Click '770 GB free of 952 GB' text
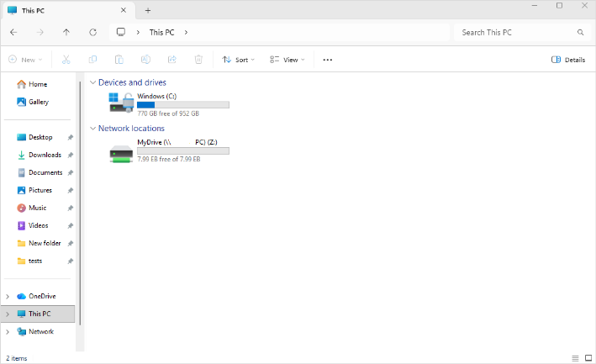596x364 pixels. click(x=168, y=113)
